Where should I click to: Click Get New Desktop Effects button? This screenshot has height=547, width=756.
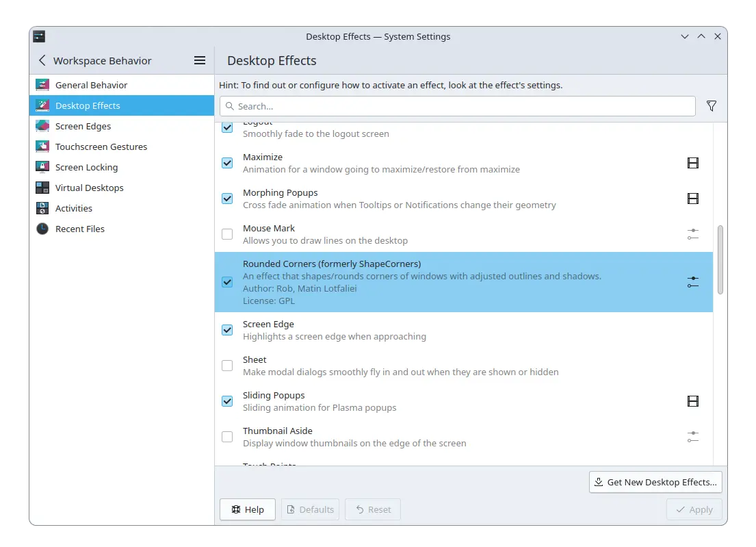click(x=655, y=482)
